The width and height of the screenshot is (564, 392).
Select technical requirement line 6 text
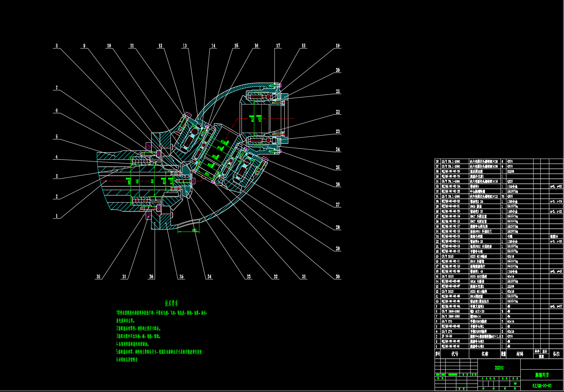[127, 360]
